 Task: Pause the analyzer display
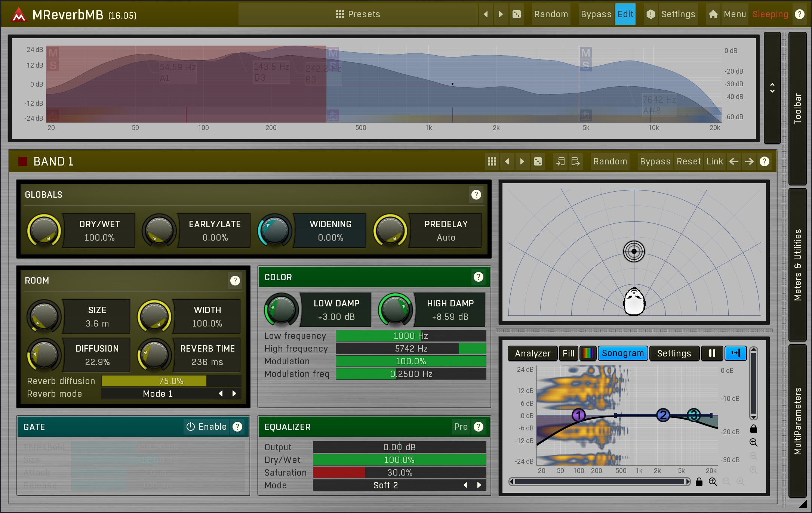[x=712, y=353]
